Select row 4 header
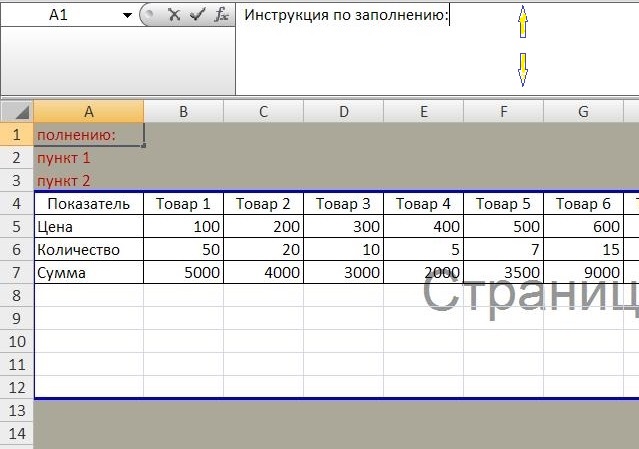 tap(16, 204)
